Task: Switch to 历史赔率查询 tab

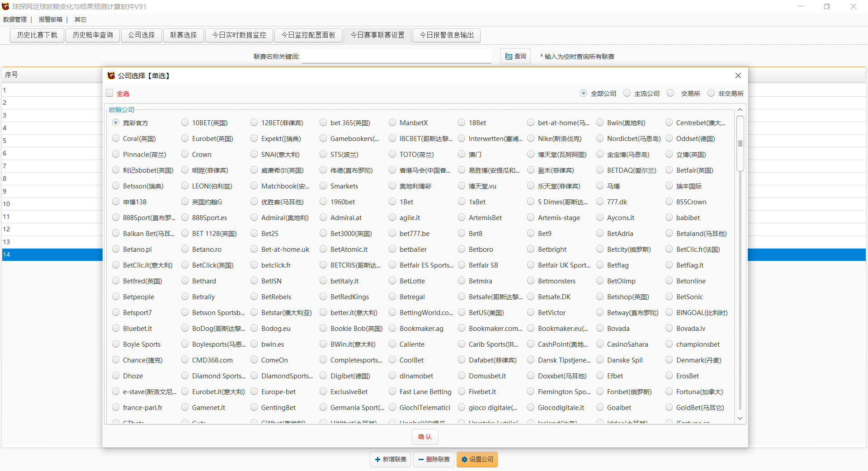Action: [x=93, y=35]
